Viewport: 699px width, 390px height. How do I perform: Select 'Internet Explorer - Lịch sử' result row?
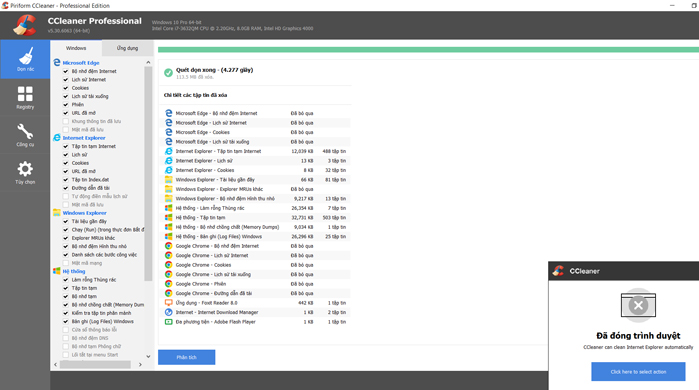coord(257,160)
